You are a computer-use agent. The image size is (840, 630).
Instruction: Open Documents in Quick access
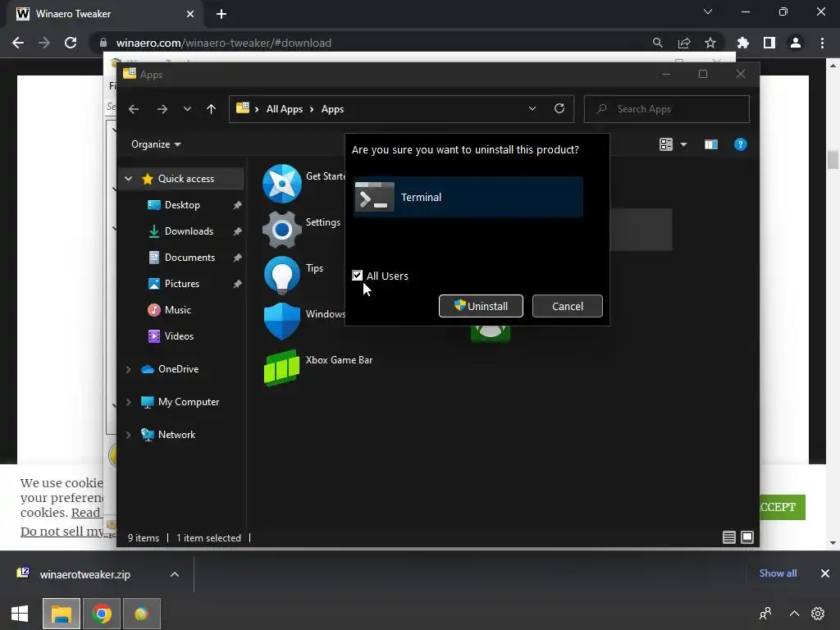189,257
